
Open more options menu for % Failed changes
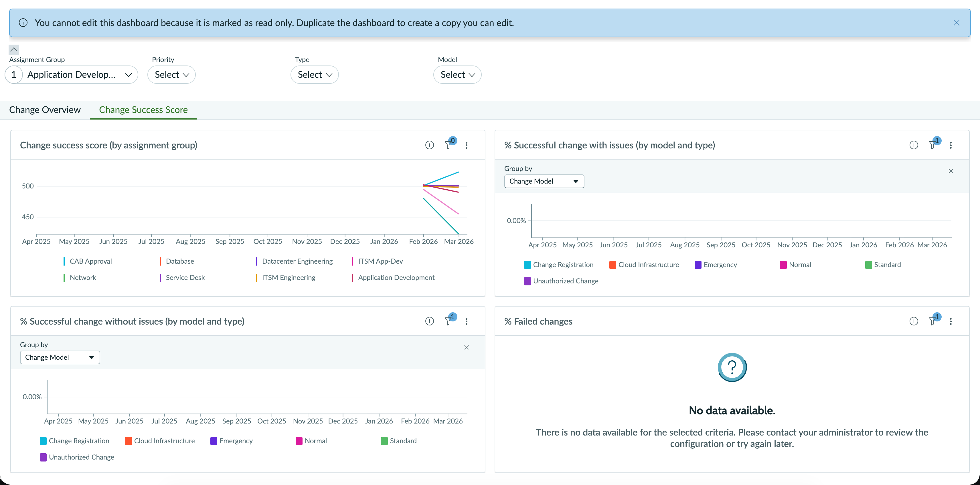(950, 321)
